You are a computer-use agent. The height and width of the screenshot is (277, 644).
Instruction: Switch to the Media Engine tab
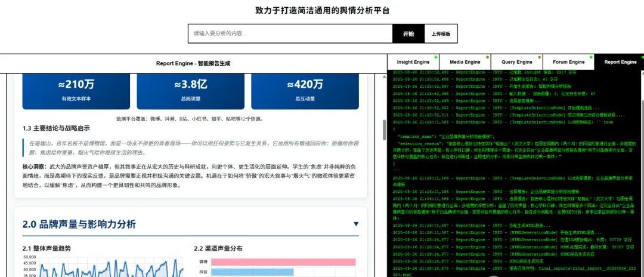tap(465, 62)
